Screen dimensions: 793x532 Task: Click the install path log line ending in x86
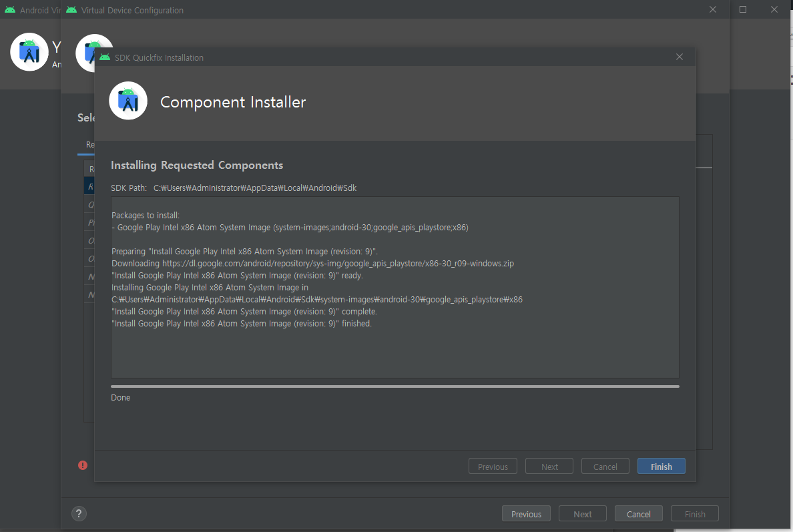tap(317, 300)
